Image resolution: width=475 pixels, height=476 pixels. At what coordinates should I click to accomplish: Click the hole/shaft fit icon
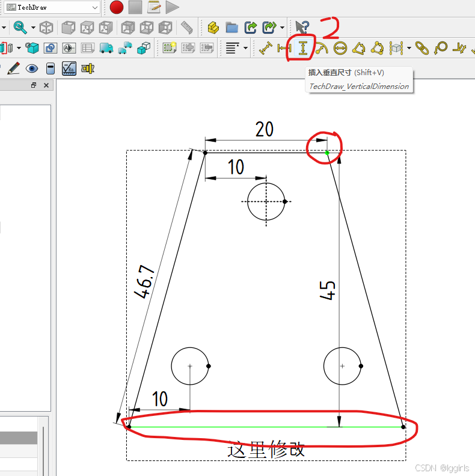click(x=88, y=69)
